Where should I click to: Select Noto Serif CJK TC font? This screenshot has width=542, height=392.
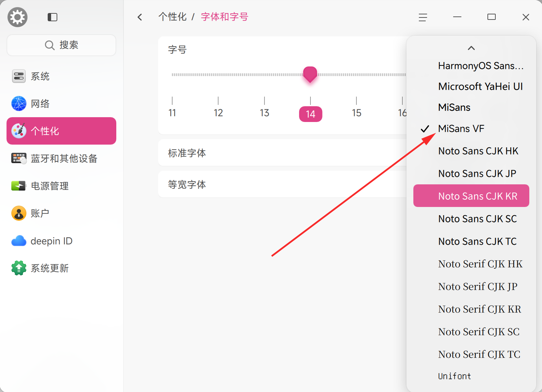[x=471, y=355]
